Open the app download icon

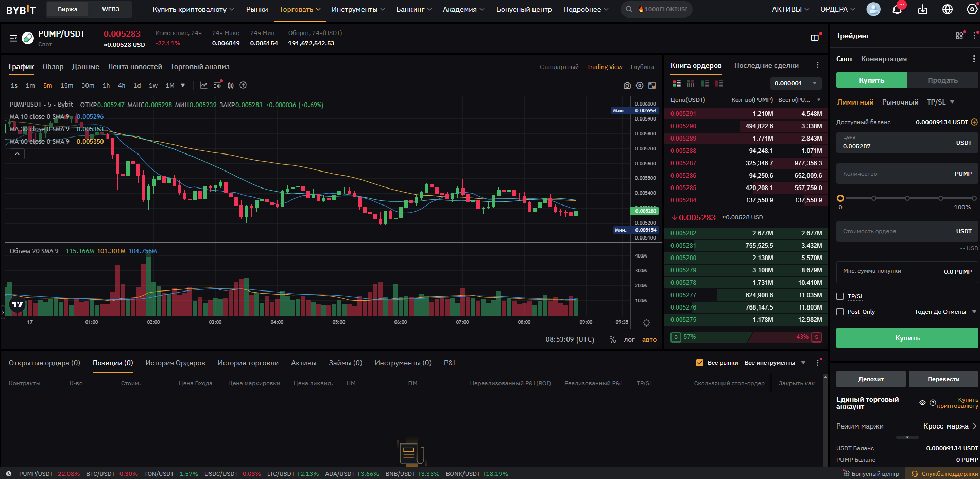point(923,9)
